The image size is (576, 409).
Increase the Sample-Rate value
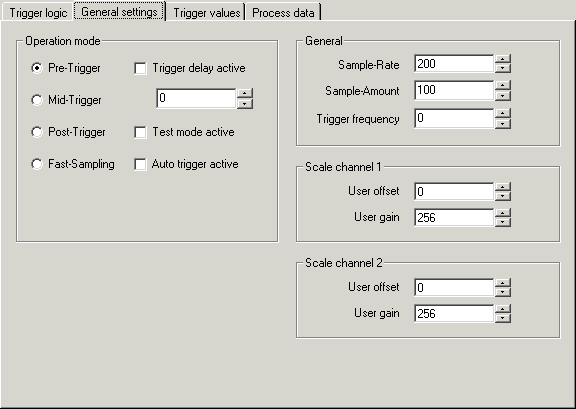pos(503,59)
